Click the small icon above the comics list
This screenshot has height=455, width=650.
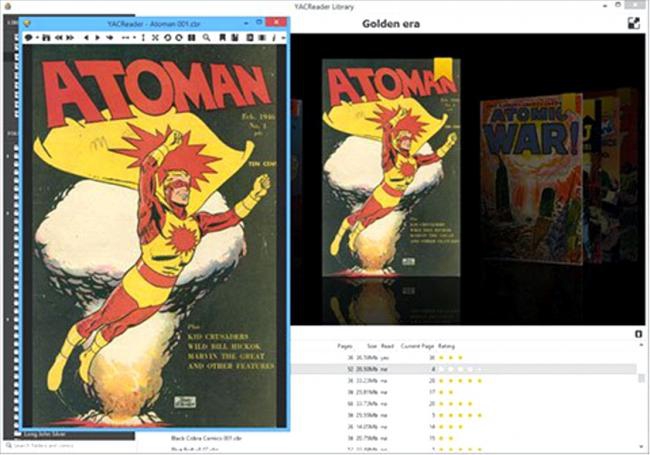[x=639, y=334]
